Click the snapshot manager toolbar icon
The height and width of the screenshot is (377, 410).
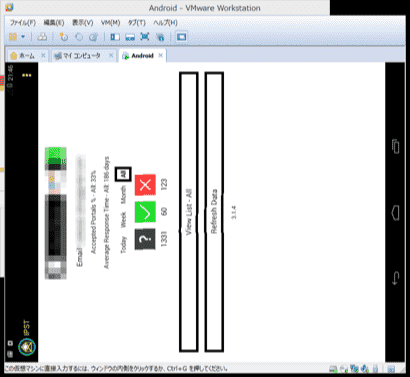pos(93,37)
